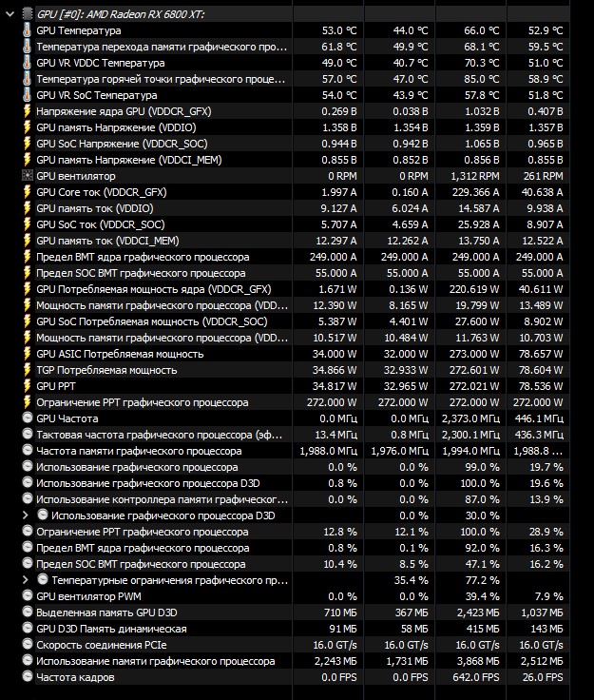
Task: Click the 77.2 % thermal limits maximum value
Action: click(x=483, y=580)
